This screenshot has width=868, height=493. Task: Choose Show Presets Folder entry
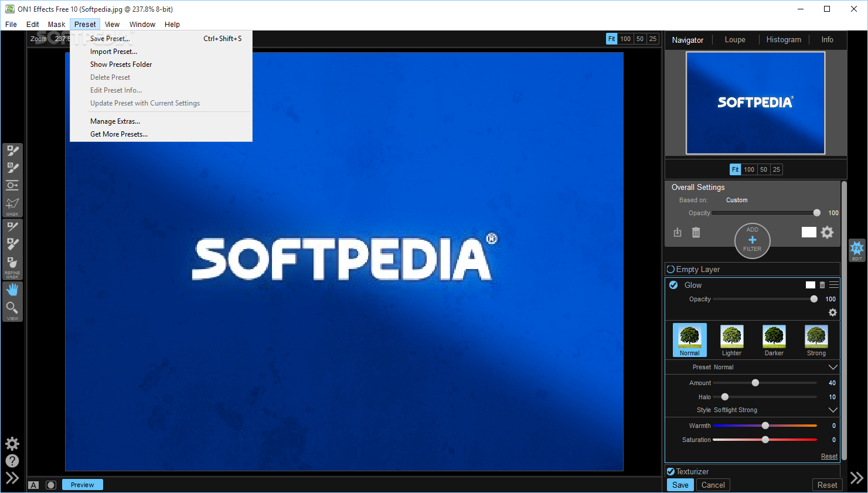(161, 64)
